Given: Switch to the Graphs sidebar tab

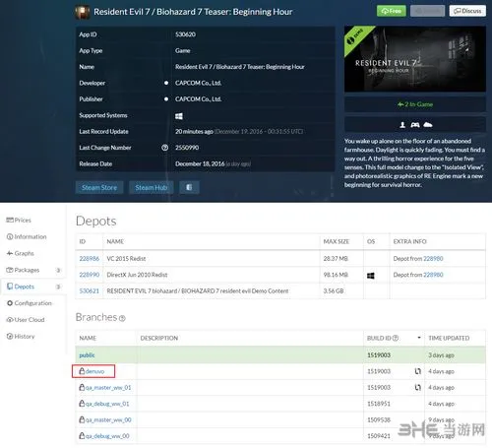Looking at the screenshot, I should tap(20, 253).
